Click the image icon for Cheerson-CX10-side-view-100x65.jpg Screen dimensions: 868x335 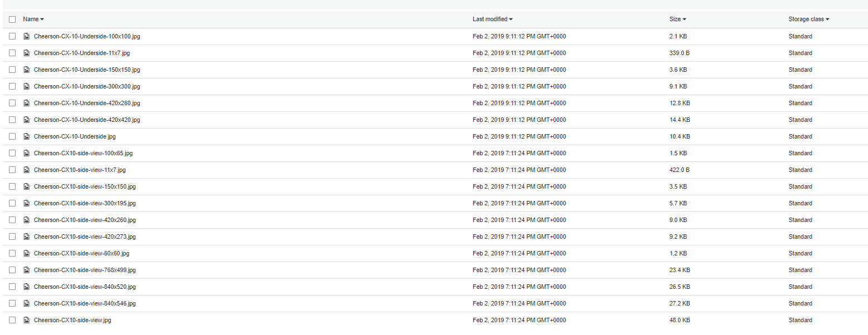point(26,152)
